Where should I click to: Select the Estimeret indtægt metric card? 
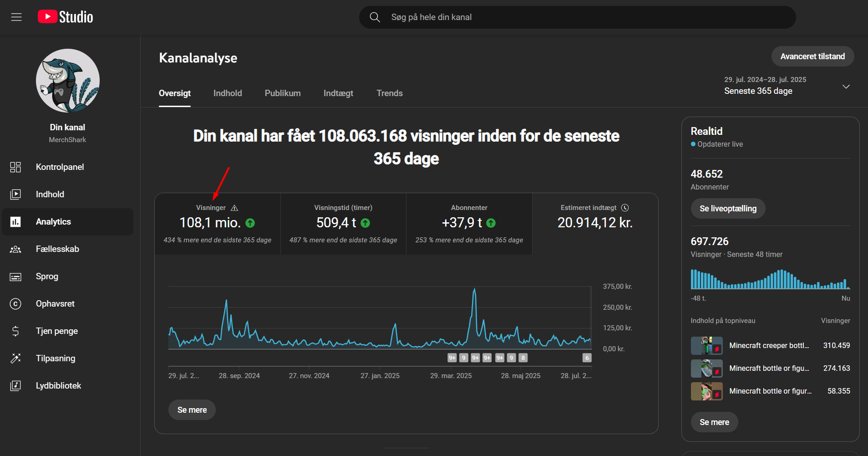pyautogui.click(x=594, y=224)
